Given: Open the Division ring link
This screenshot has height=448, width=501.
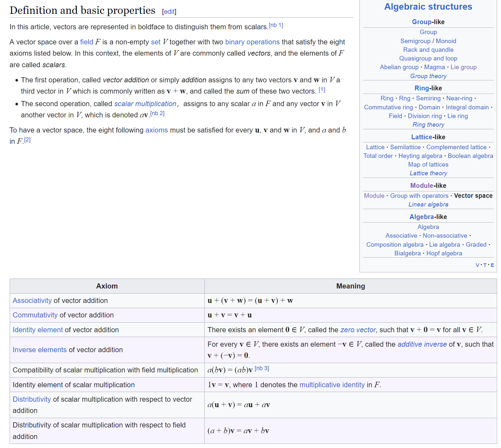Looking at the screenshot, I should tap(425, 116).
